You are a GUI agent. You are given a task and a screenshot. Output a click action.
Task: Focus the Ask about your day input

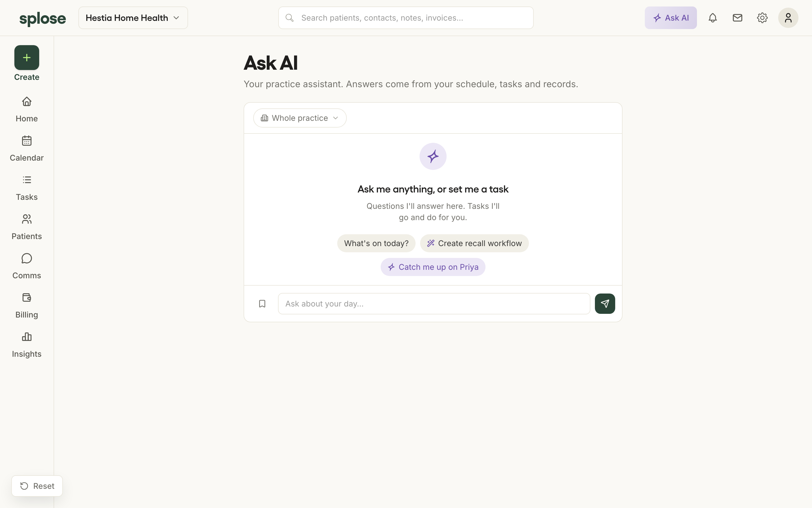[434, 304]
